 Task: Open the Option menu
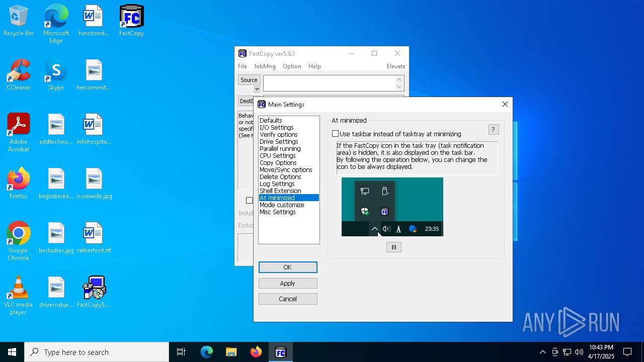(x=292, y=66)
